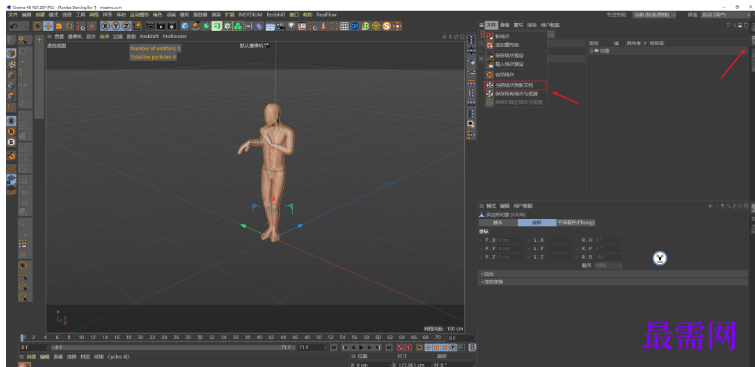
Task: Add a Cube primitive from the toolbar
Action: pos(185,26)
